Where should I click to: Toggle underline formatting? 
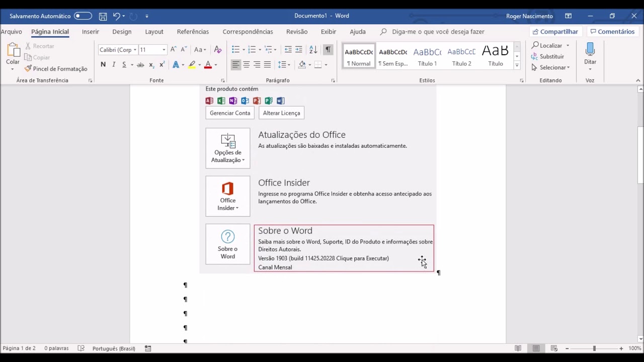[x=124, y=64]
